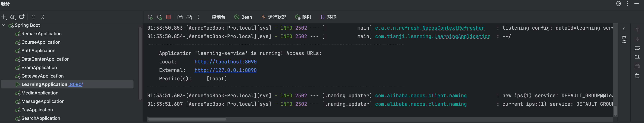The height and width of the screenshot is (123, 644).
Task: Select AuthApplication in the services tree
Action: tap(38, 51)
